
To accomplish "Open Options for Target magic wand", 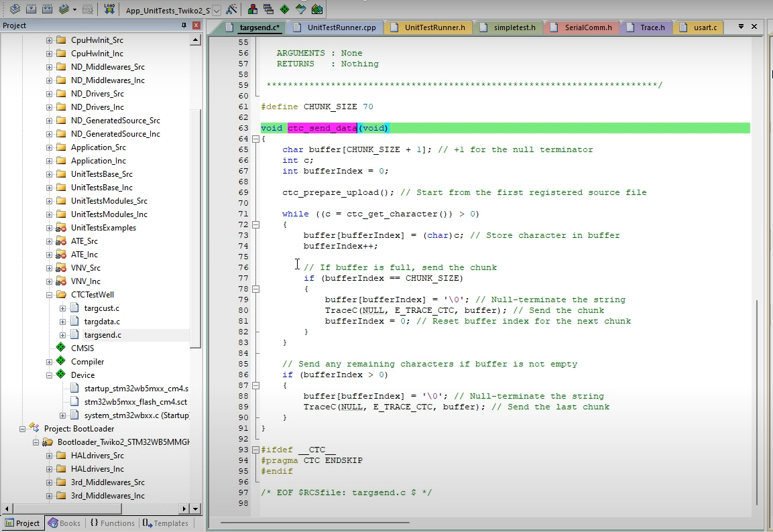I will point(231,9).
